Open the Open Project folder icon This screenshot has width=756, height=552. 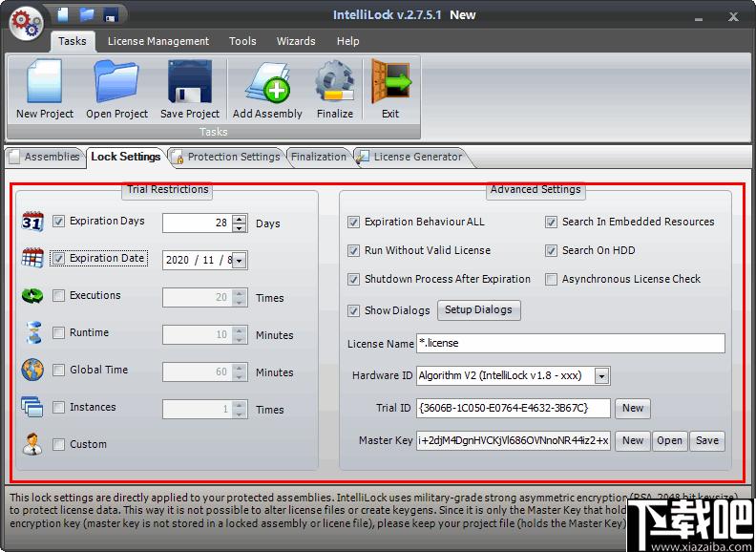pos(116,81)
